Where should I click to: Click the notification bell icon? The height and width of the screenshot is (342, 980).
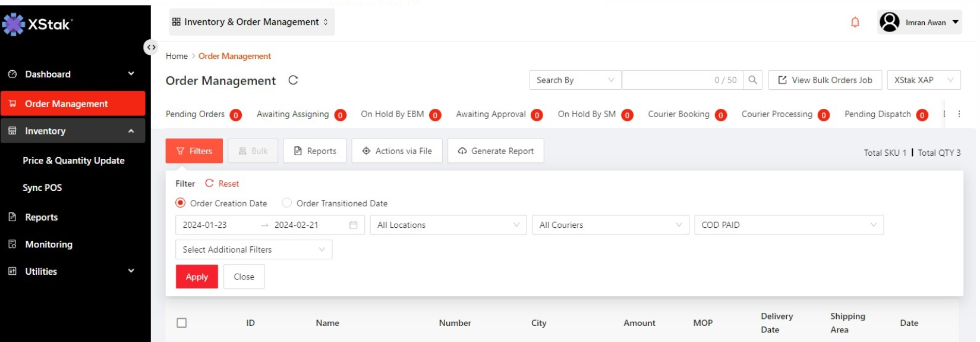click(855, 23)
